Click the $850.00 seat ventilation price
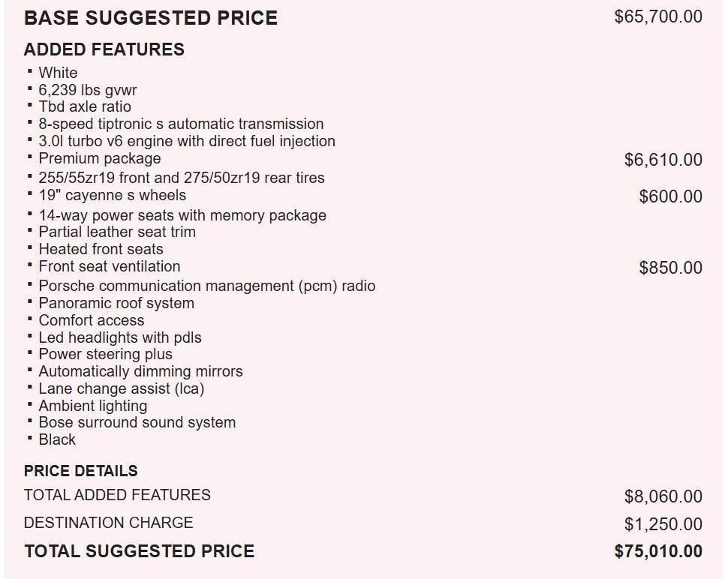This screenshot has width=728, height=579. [x=671, y=268]
